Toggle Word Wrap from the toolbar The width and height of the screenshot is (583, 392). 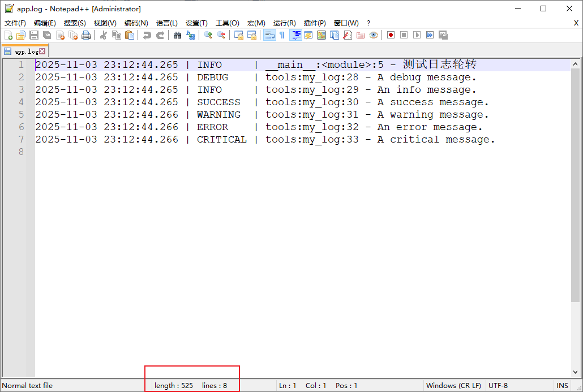(269, 35)
